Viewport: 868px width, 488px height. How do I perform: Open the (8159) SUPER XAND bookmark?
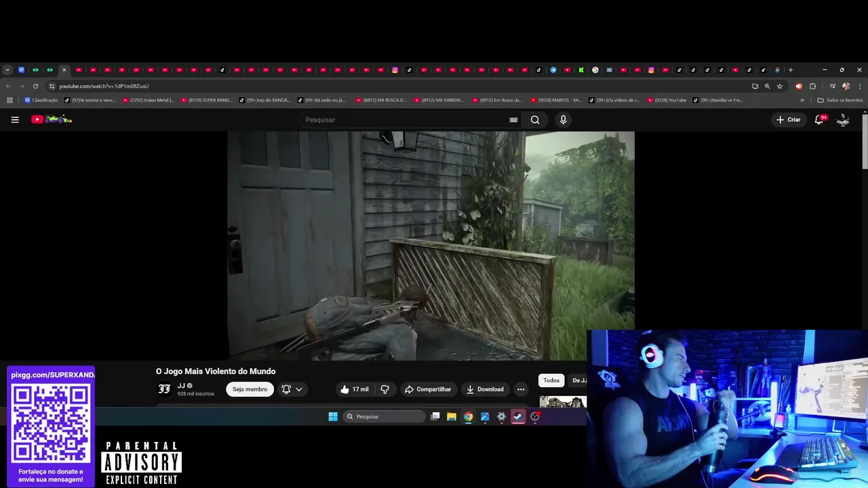(207, 100)
